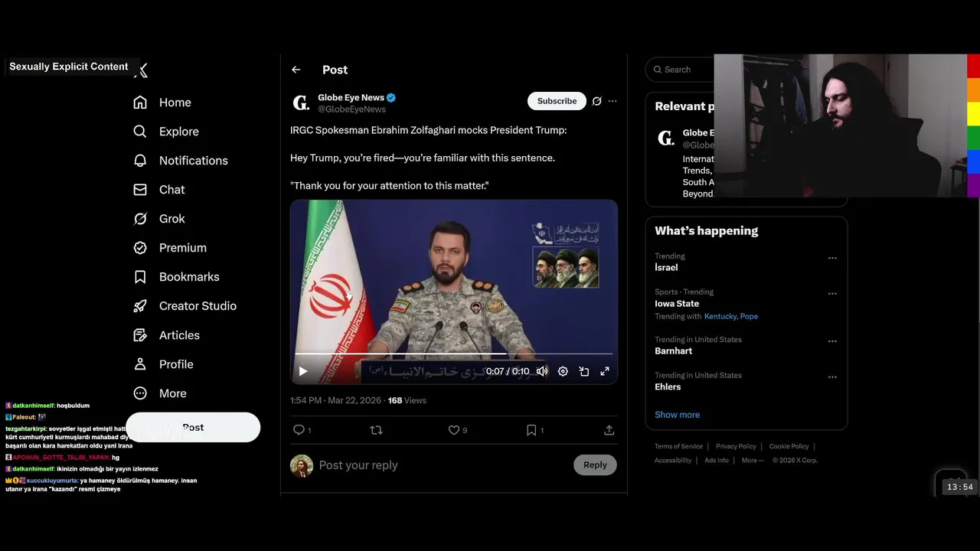Open Terms of Service link

click(678, 446)
